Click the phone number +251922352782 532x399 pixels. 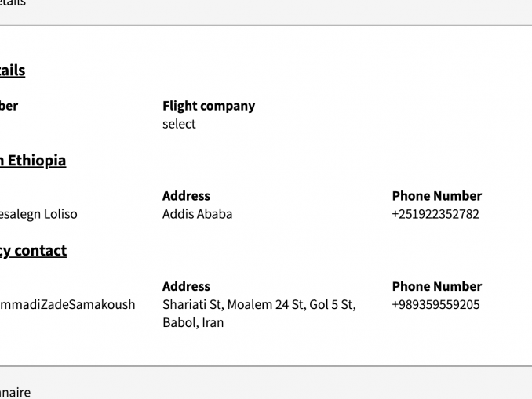(x=435, y=214)
